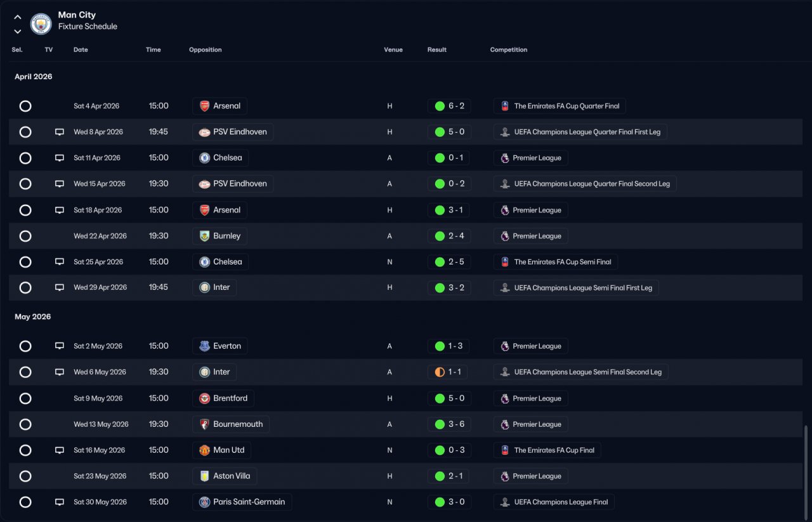This screenshot has height=522, width=812.
Task: Select the Burnley 22 Apr fixture radio
Action: [x=25, y=236]
